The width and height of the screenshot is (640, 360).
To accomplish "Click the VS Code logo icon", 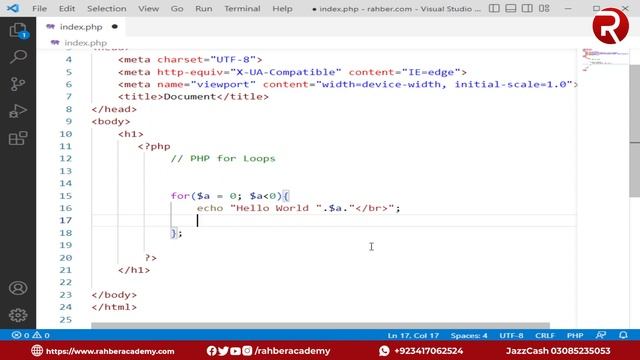I will [13, 8].
